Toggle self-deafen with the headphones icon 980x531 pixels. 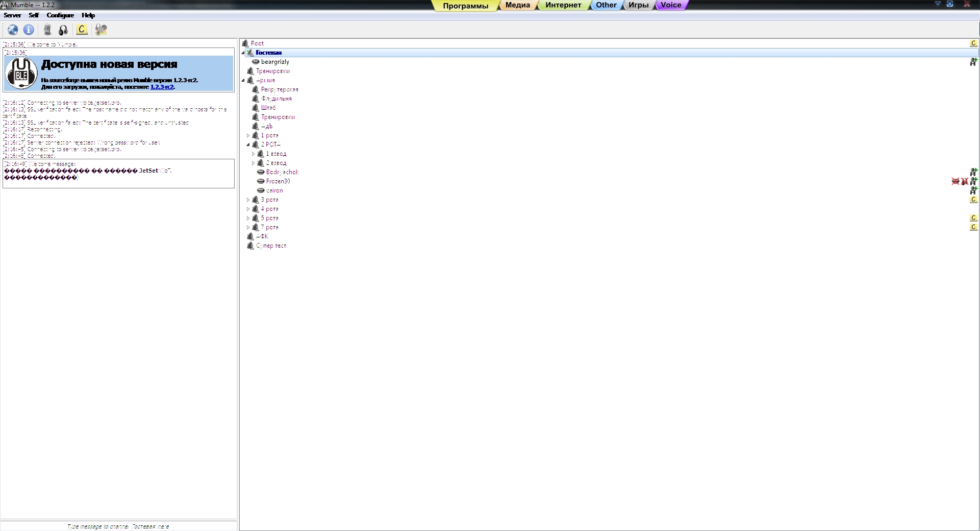click(x=63, y=30)
